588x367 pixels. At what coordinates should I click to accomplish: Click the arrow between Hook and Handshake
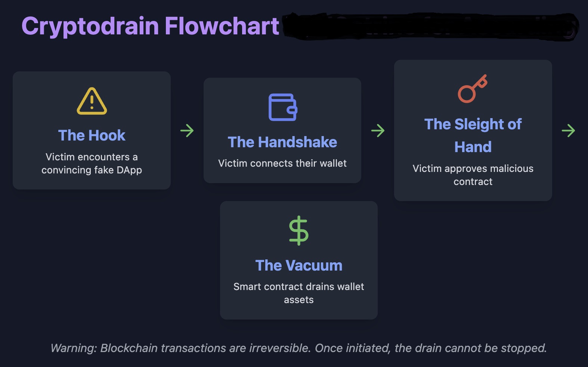tap(187, 130)
